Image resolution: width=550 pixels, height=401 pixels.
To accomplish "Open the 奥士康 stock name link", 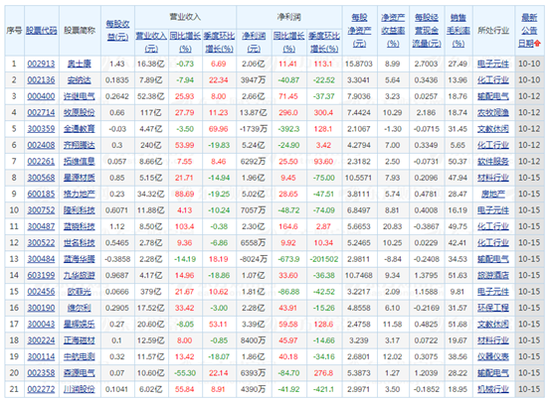I will pyautogui.click(x=79, y=64).
